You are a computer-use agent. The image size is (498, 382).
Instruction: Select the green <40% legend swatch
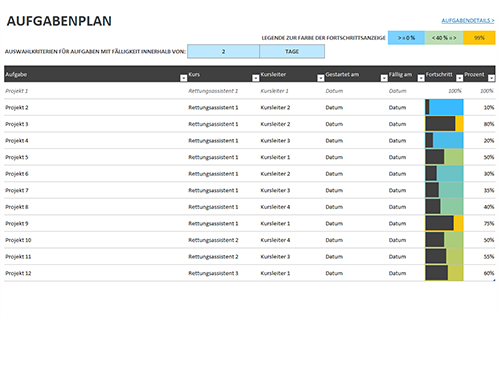(x=444, y=38)
